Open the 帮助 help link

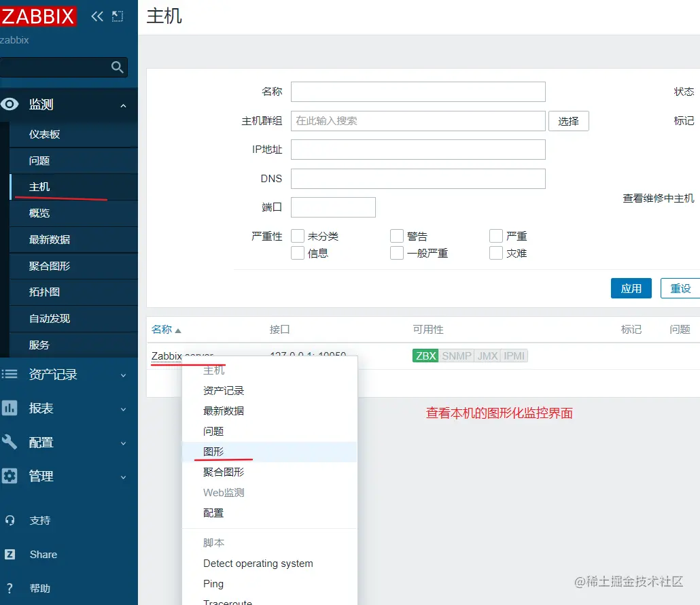(x=39, y=588)
